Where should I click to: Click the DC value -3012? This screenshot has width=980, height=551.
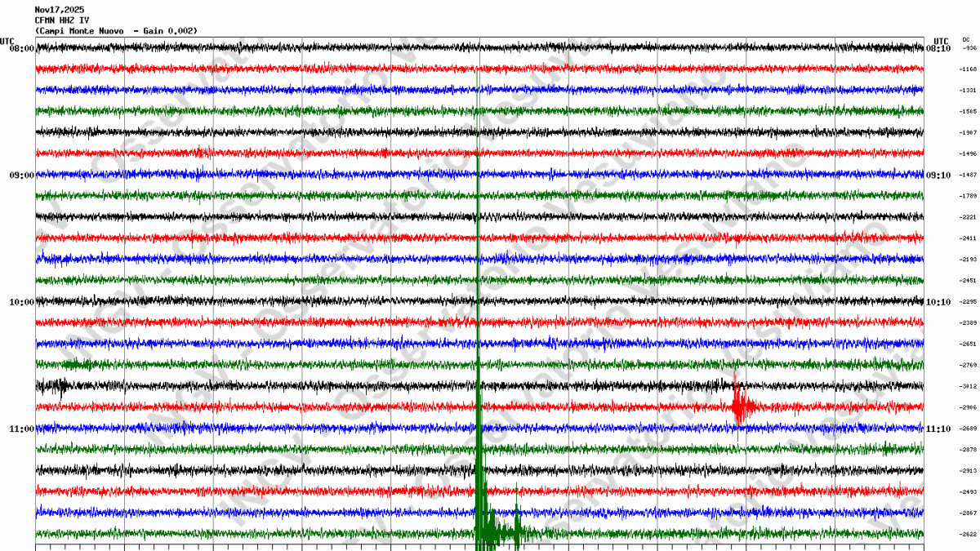968,386
